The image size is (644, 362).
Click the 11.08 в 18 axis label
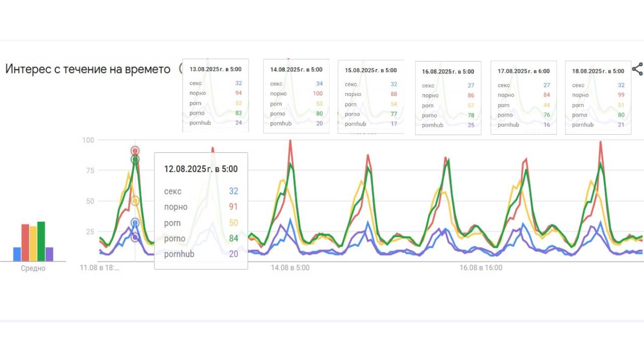[x=100, y=267]
